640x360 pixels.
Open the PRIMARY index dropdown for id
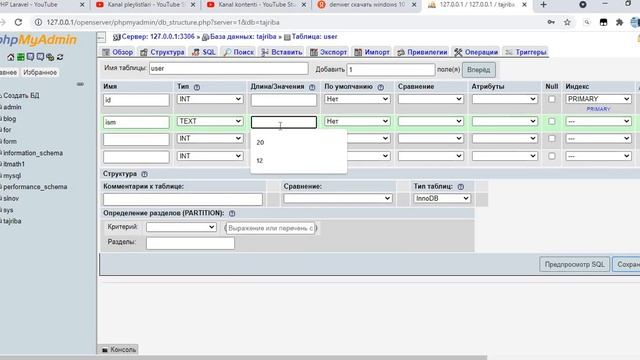tap(598, 99)
